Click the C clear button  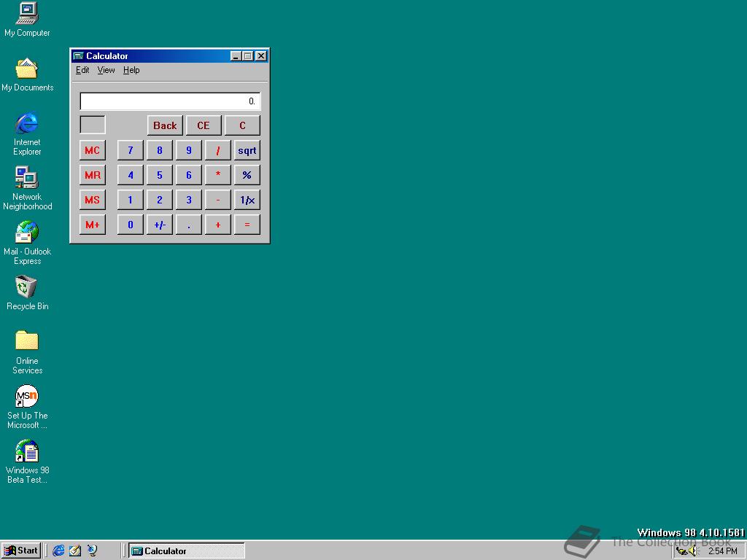click(x=242, y=125)
